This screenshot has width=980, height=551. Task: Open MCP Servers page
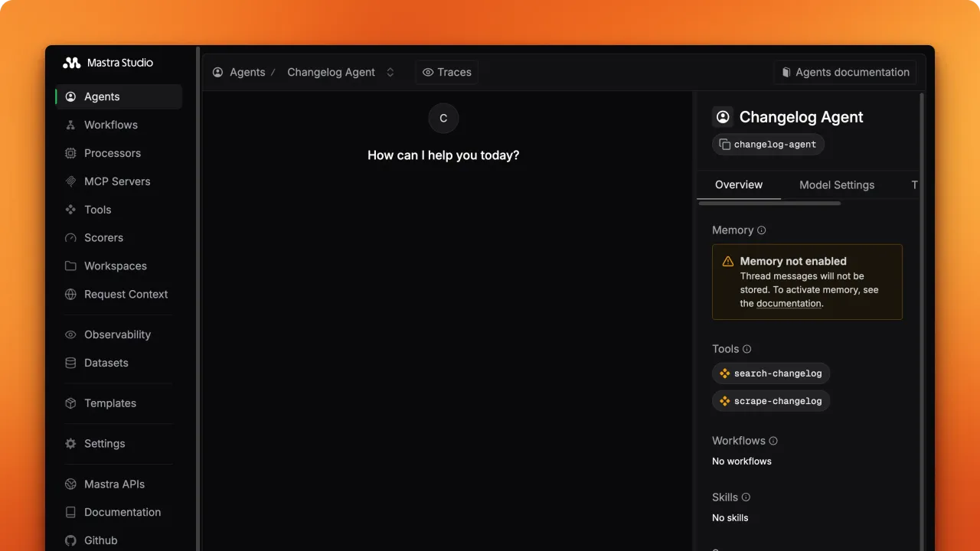tap(119, 181)
